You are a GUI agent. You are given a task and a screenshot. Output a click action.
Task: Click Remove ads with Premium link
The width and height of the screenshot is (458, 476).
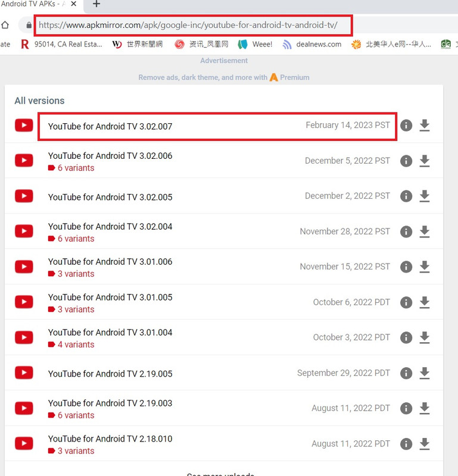[224, 77]
